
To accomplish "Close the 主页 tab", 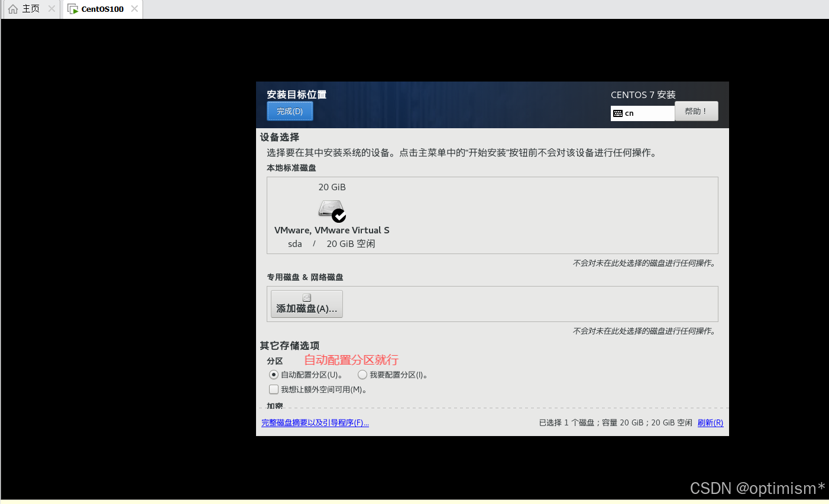I will click(x=51, y=9).
